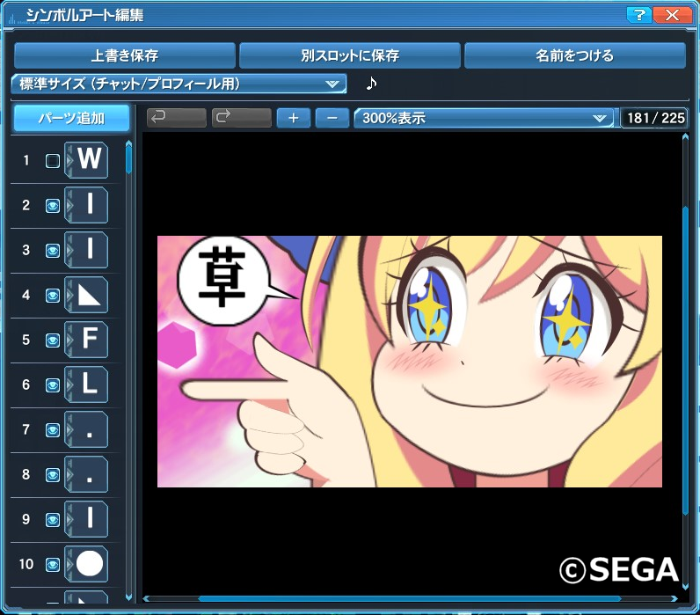The image size is (700, 615).
Task: Hide layer 5 using its eye icon
Action: click(x=52, y=340)
